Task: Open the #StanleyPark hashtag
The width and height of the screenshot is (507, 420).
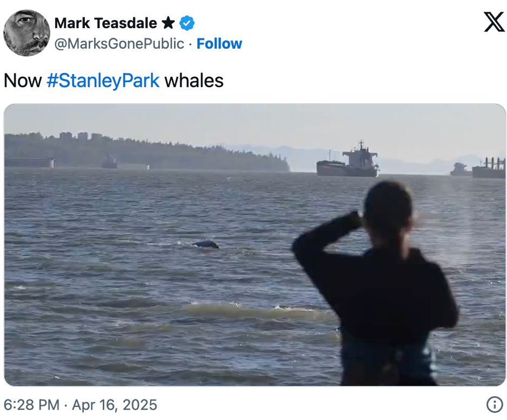Action: [x=103, y=81]
